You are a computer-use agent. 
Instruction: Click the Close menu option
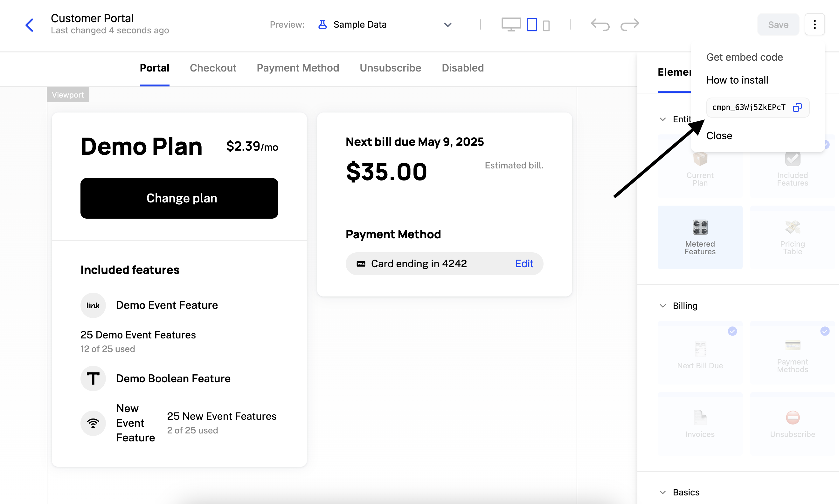[719, 135]
